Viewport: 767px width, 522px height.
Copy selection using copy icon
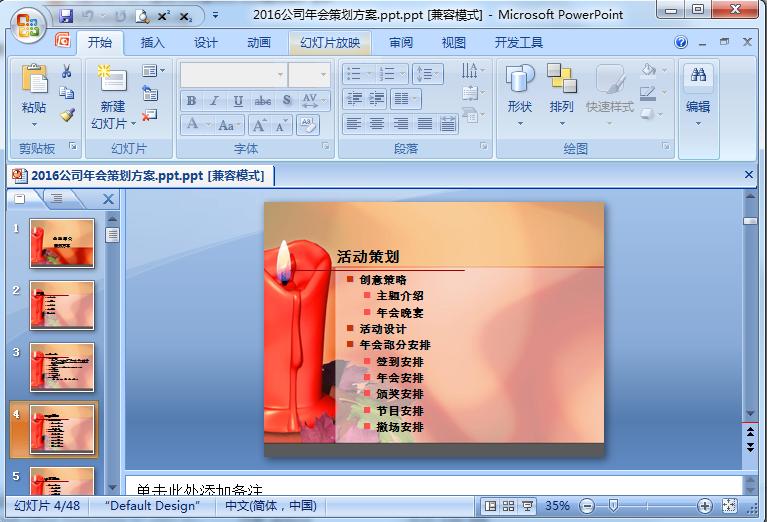tap(67, 92)
